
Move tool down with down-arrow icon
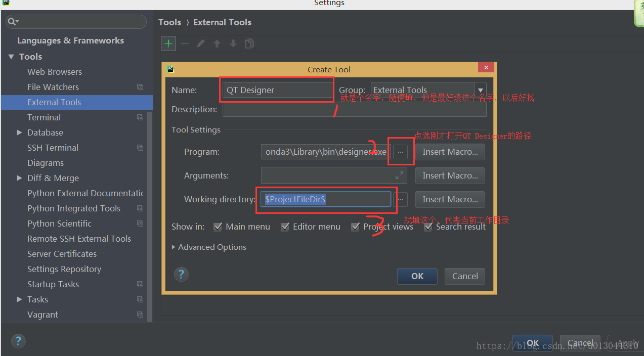[x=233, y=43]
